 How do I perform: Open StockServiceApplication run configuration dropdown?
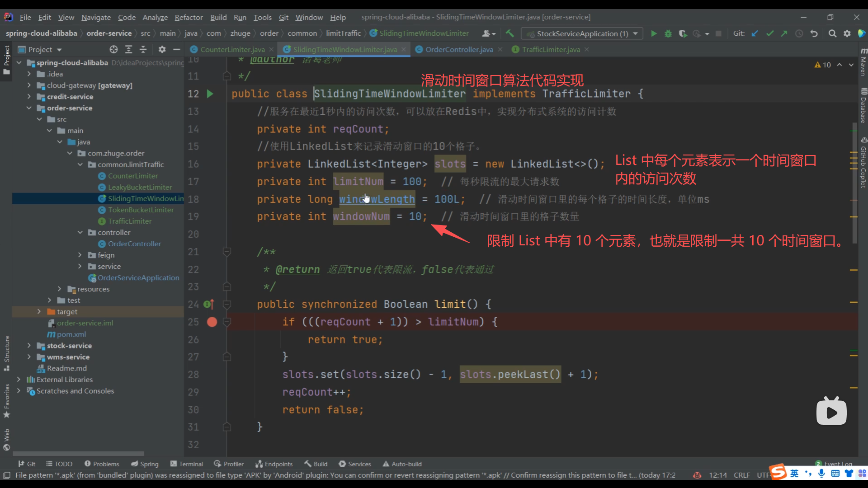582,33
